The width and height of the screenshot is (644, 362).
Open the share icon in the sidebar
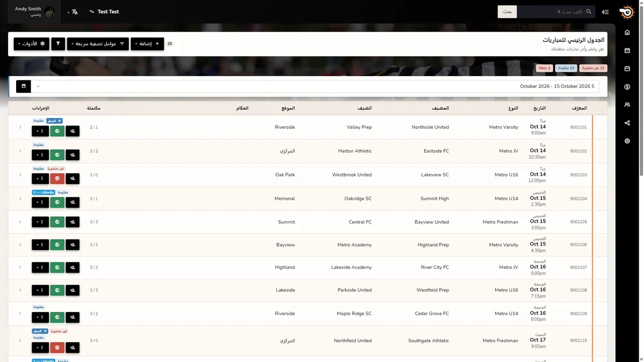point(627,123)
